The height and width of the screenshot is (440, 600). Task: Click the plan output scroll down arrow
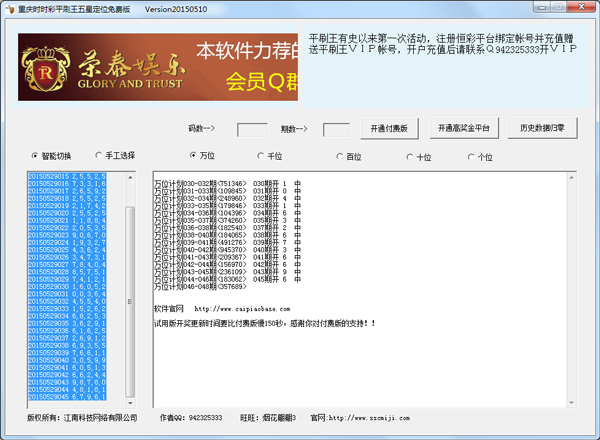[x=572, y=403]
